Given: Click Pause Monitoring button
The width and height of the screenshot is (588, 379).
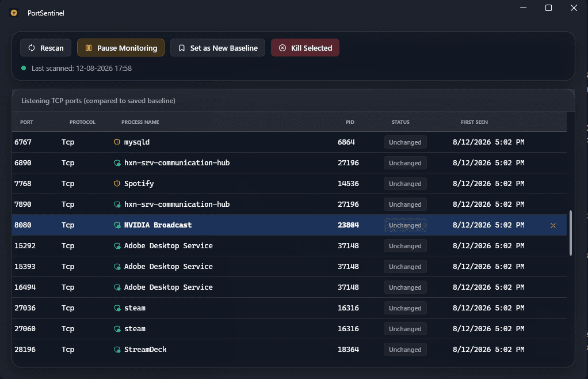Looking at the screenshot, I should (x=121, y=48).
